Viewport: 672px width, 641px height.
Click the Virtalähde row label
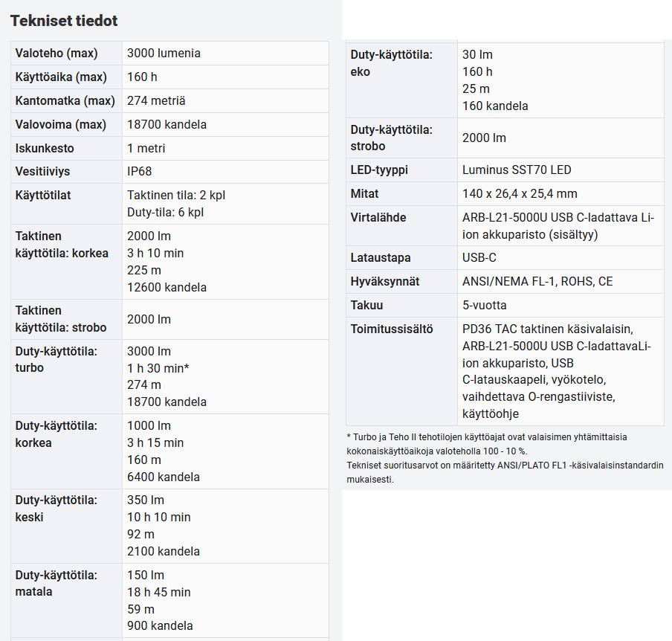[x=378, y=218]
